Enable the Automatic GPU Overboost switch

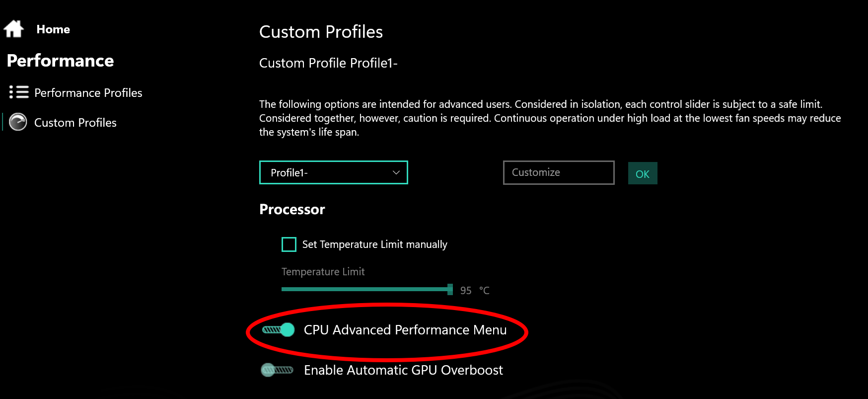[x=277, y=370]
